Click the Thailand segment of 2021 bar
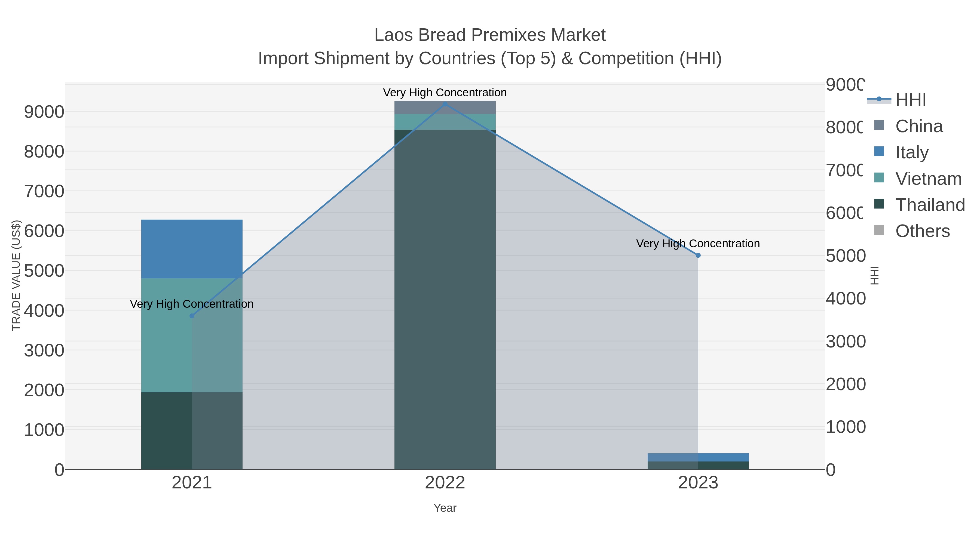The width and height of the screenshot is (980, 551). [192, 431]
